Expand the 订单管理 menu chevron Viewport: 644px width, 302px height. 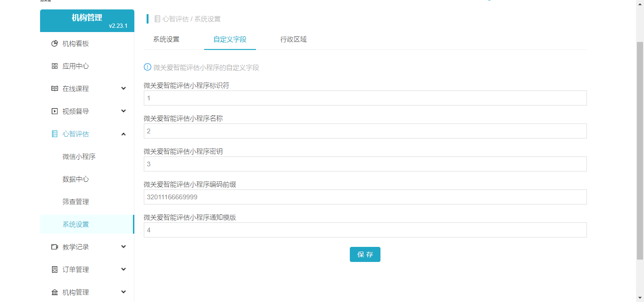coord(124,269)
